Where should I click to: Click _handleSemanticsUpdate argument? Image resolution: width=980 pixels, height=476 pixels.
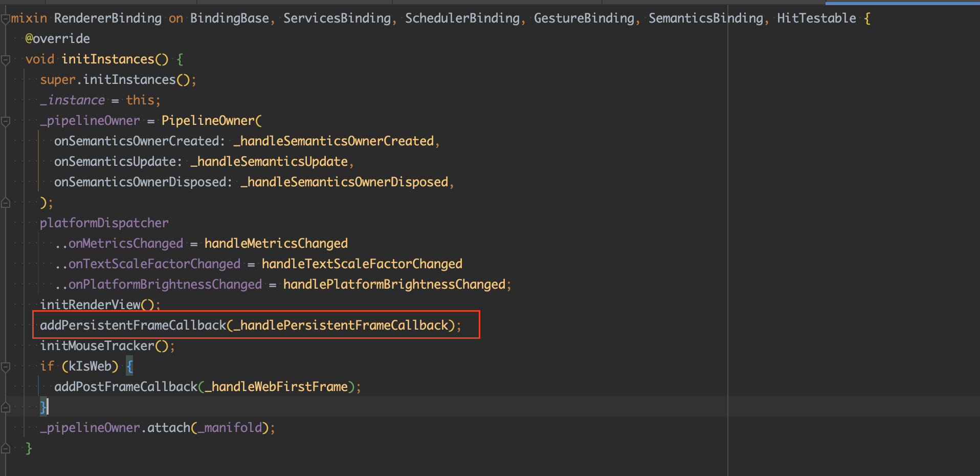click(x=269, y=162)
